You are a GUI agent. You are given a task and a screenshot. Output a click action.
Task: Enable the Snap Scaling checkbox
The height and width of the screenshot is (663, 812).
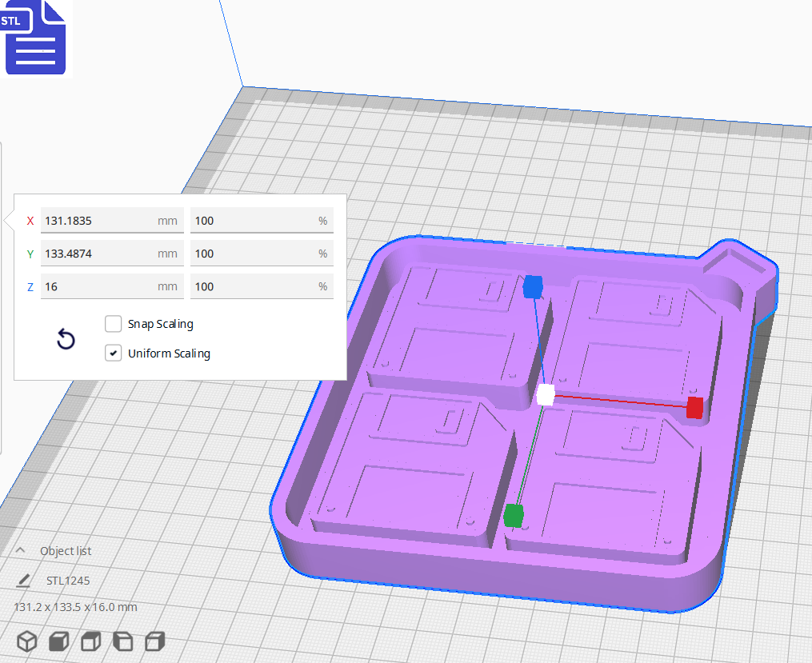tap(113, 324)
